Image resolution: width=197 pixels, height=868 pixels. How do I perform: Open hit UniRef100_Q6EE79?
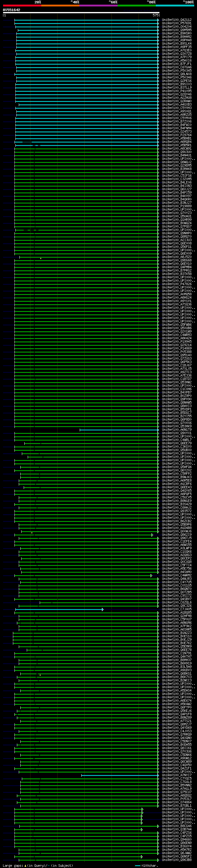(x=177, y=443)
